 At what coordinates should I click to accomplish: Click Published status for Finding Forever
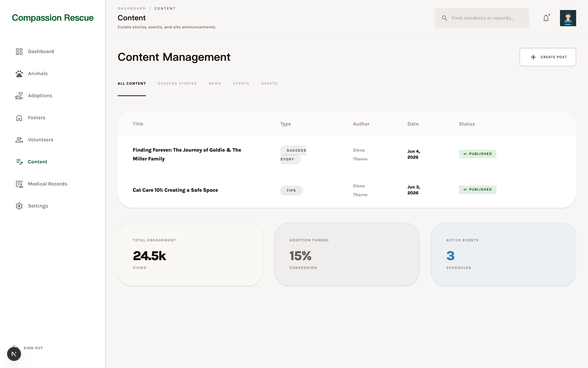pos(477,154)
